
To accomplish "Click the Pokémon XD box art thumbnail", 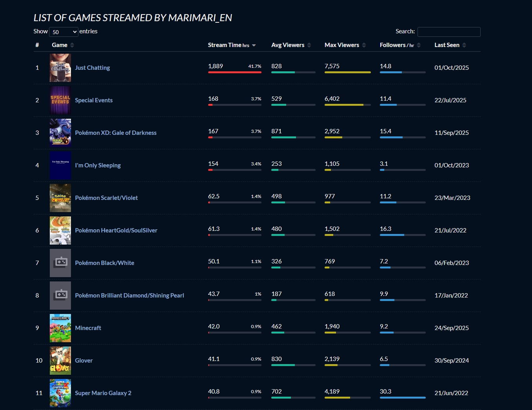I will (60, 133).
